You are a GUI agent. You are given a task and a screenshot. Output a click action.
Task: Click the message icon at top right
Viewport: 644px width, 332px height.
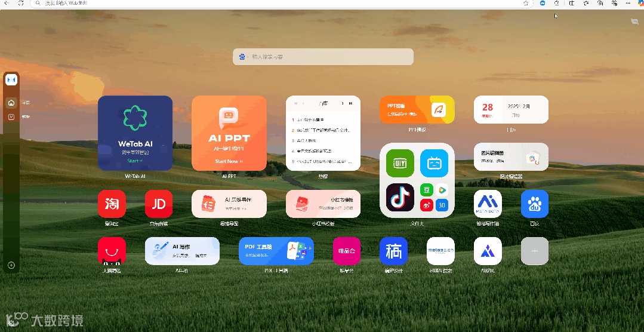(x=634, y=21)
